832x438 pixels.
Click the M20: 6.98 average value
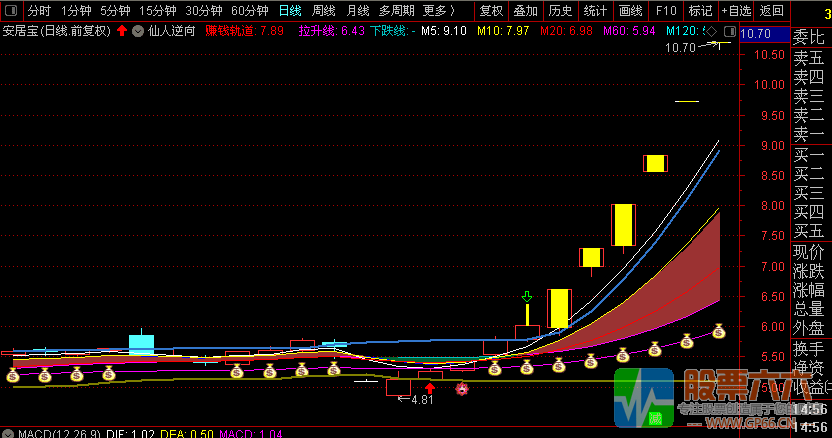(566, 31)
